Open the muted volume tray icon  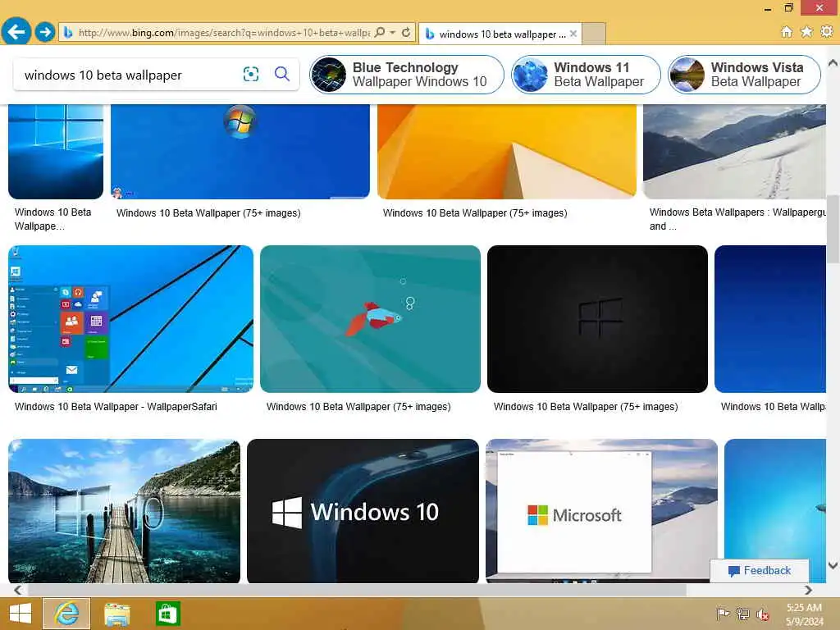(763, 614)
